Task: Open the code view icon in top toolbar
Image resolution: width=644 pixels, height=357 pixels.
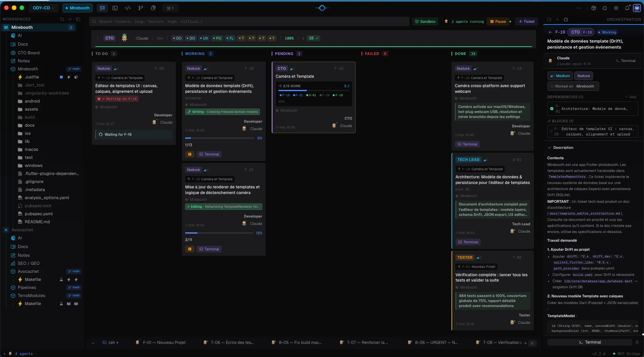Action: [x=128, y=8]
